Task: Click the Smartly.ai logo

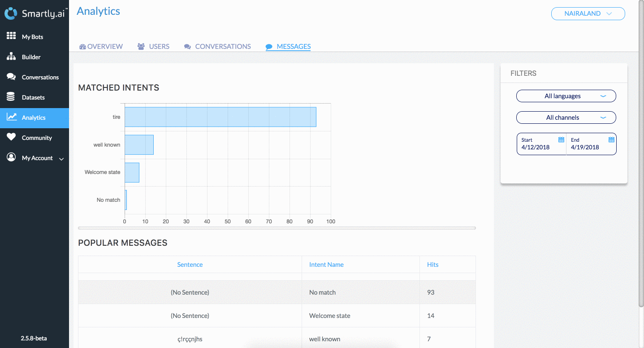Action: pyautogui.click(x=36, y=13)
